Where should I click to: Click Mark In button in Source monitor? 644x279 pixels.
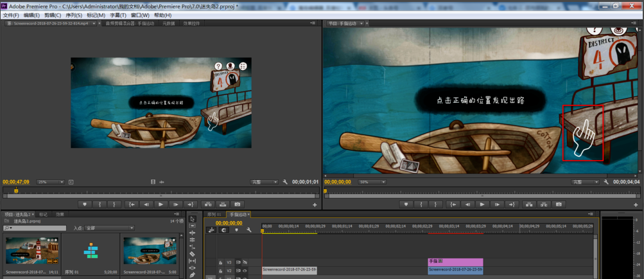[x=100, y=204]
